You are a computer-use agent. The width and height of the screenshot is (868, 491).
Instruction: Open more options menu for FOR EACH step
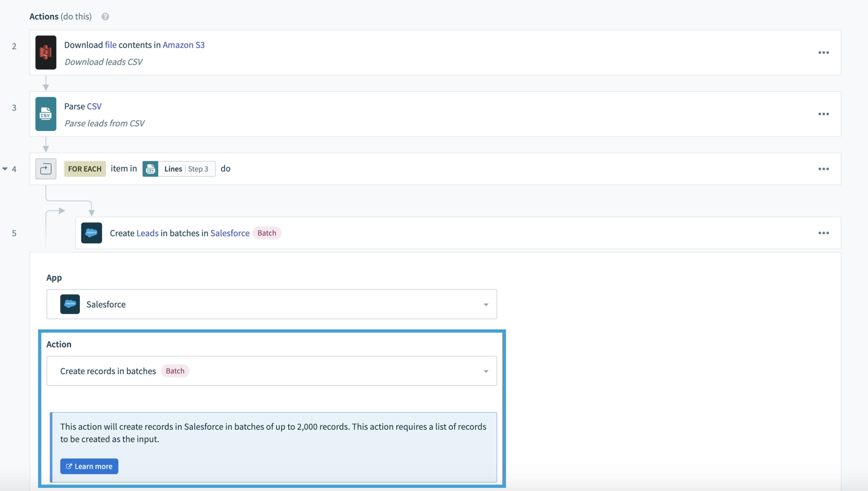click(x=823, y=169)
